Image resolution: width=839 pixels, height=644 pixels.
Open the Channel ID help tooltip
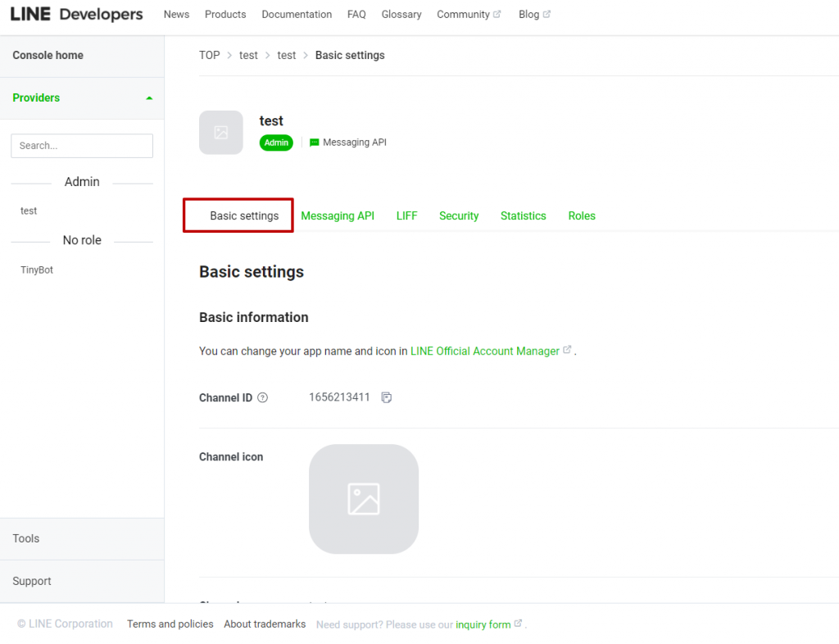click(261, 397)
